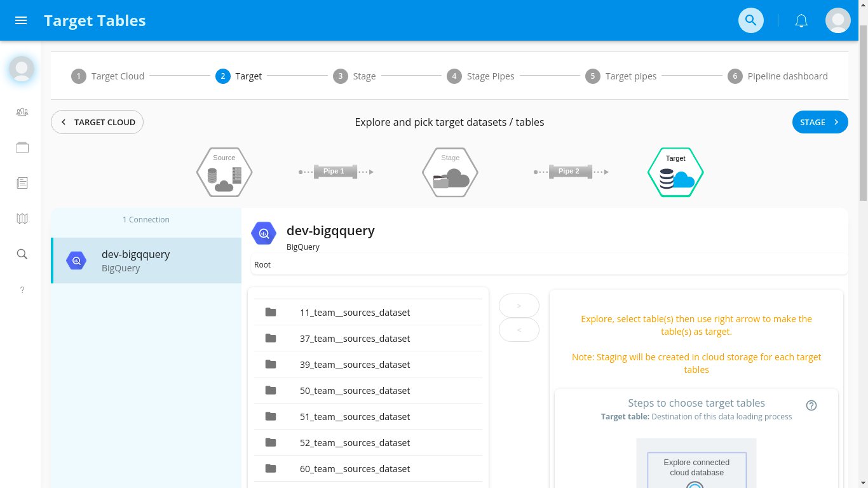868x488 pixels.
Task: Open the wallet-style sidebar icon
Action: coord(22,147)
